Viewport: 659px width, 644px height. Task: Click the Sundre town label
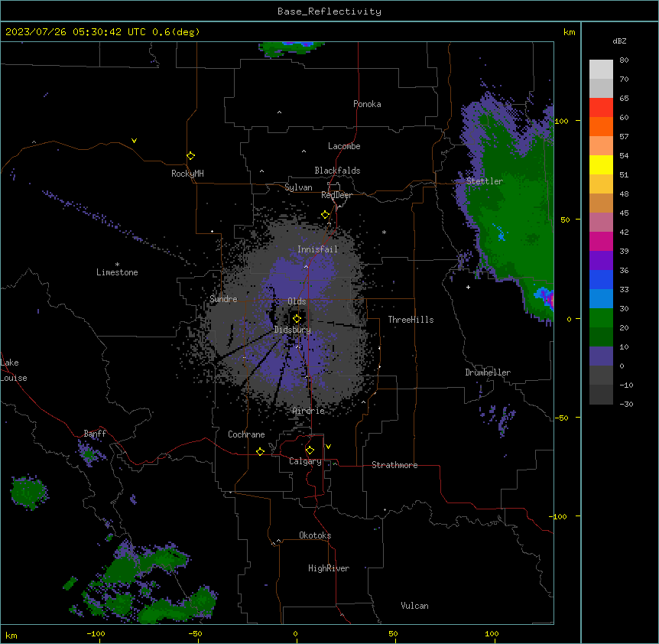(223, 299)
